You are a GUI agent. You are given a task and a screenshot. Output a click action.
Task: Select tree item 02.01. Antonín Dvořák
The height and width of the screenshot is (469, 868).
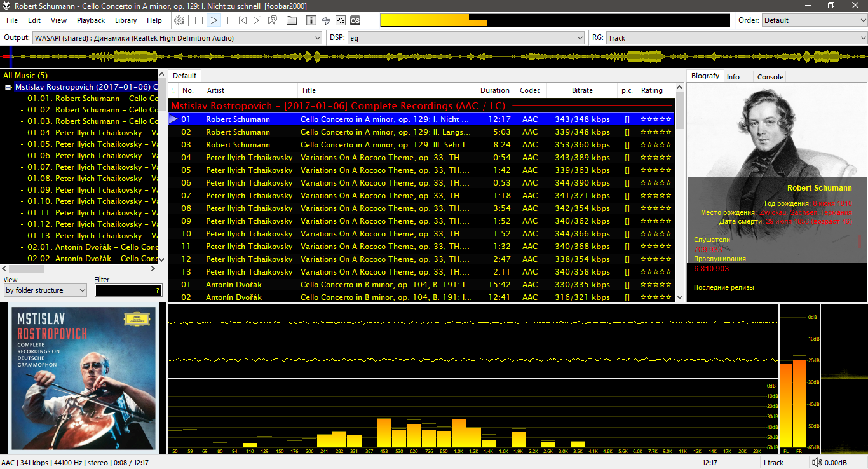click(92, 247)
